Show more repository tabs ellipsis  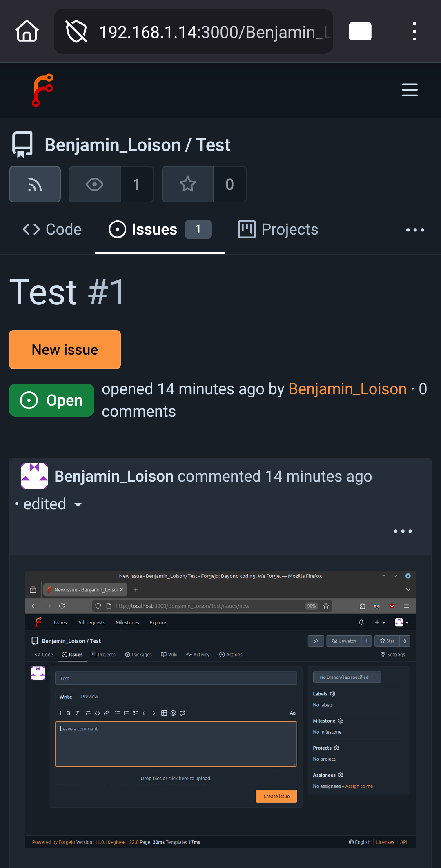click(x=415, y=230)
